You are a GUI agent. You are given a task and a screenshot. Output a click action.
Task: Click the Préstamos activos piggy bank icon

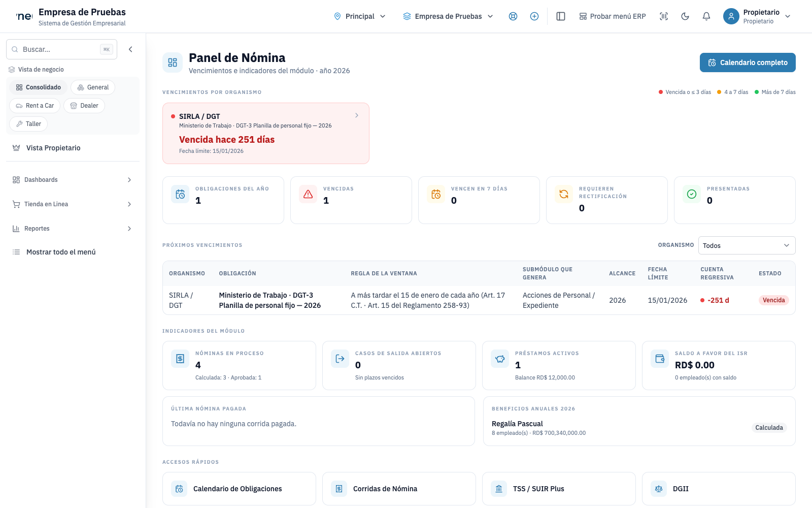[500, 359]
